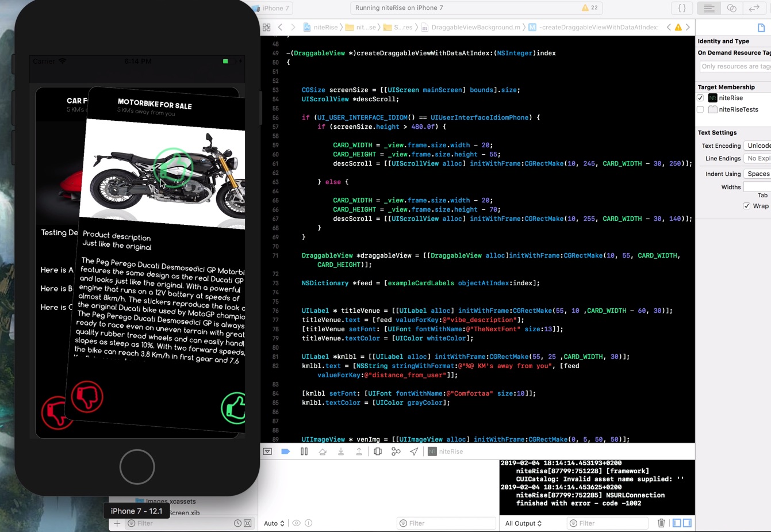This screenshot has width=771, height=532.
Task: Show only the console pane
Action: click(x=687, y=523)
